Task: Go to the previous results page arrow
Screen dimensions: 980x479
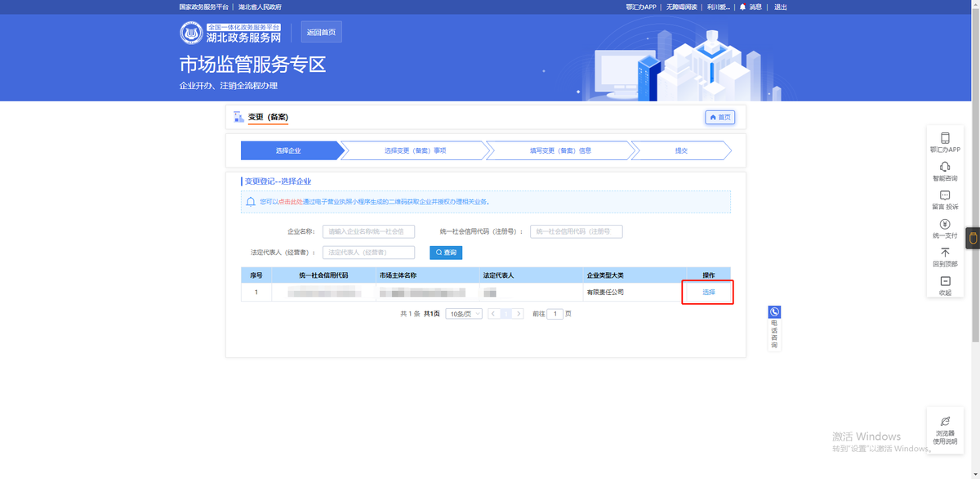Action: 493,314
